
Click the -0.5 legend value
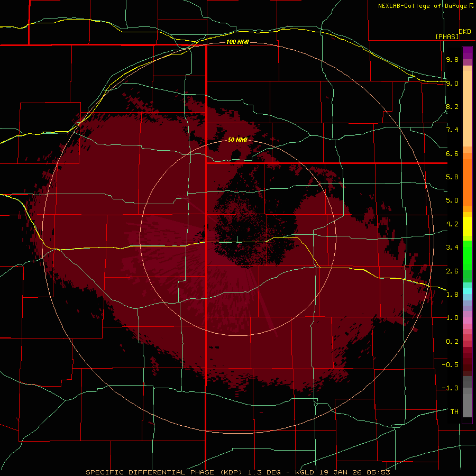(x=450, y=365)
